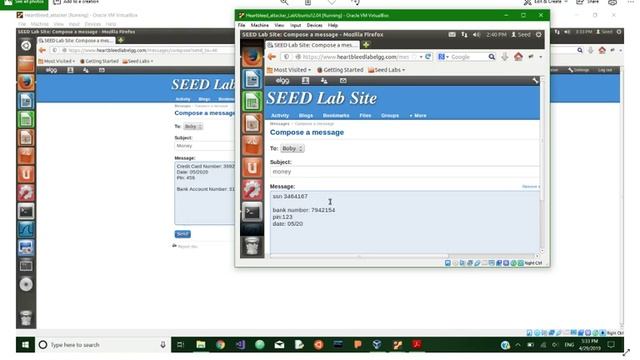Click Firefox home icon in front VM
This screenshot has width=640, height=360.
coord(518,57)
